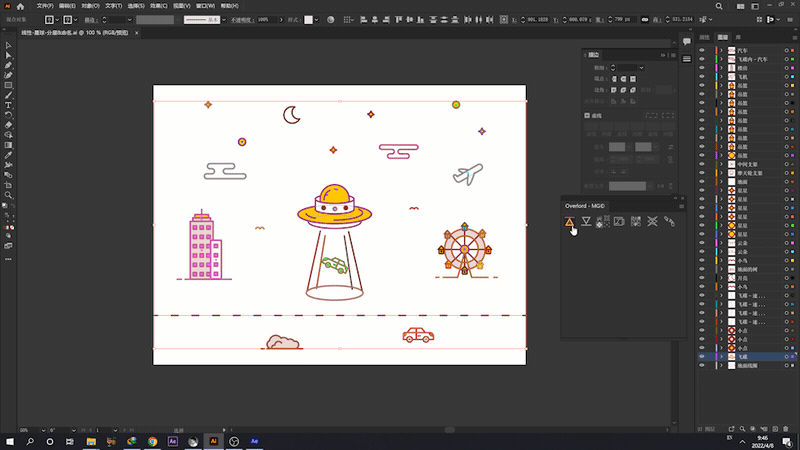Select the Type tool
Screen dimensions: 800x450
tap(8, 105)
